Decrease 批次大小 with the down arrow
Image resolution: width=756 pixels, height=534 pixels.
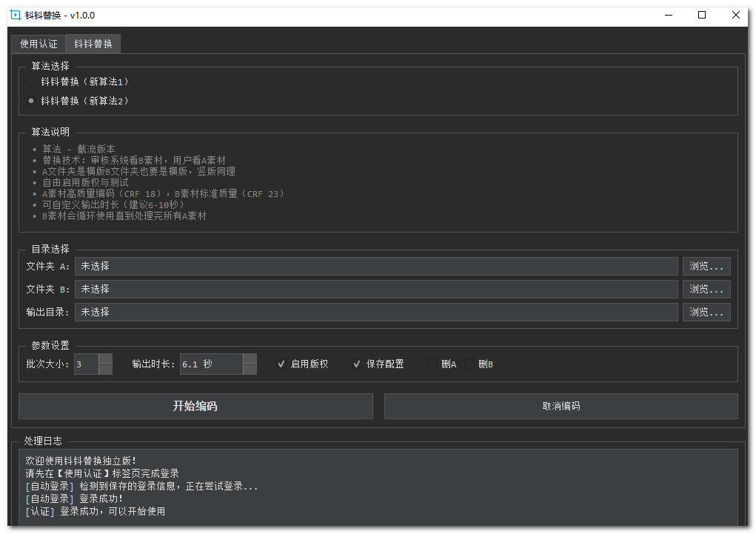point(105,369)
